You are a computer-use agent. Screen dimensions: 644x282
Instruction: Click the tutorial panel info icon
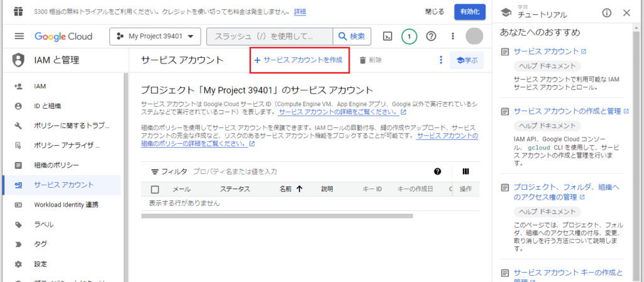tap(607, 13)
